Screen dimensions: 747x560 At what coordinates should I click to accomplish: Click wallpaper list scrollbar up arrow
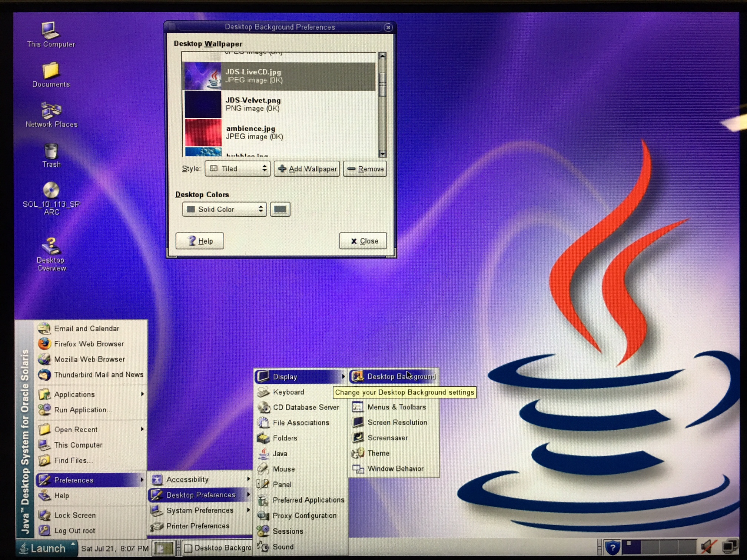point(382,56)
